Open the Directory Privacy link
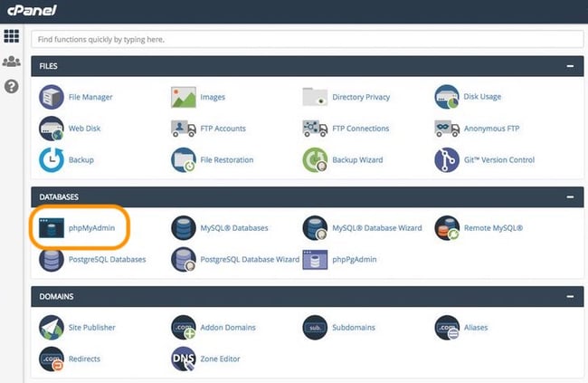The height and width of the screenshot is (383, 588). pos(361,97)
